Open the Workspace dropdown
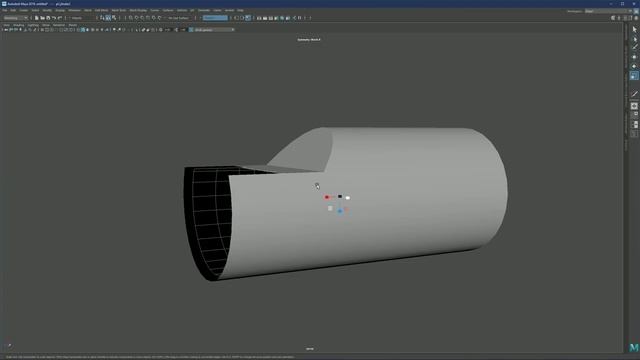This screenshot has height=360, width=640. (608, 11)
